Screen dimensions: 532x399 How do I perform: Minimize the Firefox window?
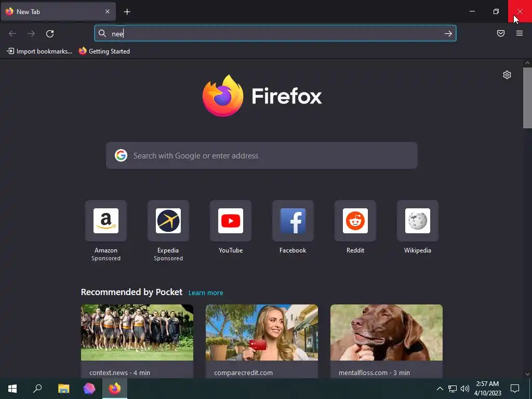pos(472,11)
